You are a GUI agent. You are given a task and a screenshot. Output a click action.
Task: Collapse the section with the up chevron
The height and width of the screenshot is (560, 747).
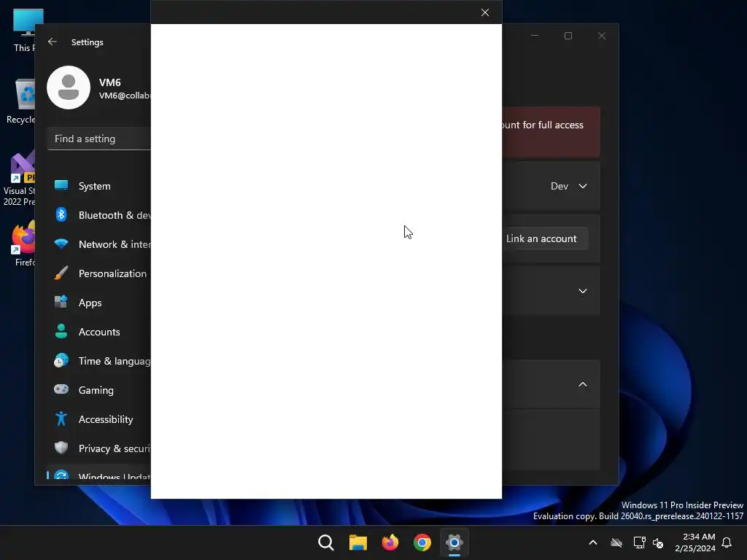pos(583,384)
